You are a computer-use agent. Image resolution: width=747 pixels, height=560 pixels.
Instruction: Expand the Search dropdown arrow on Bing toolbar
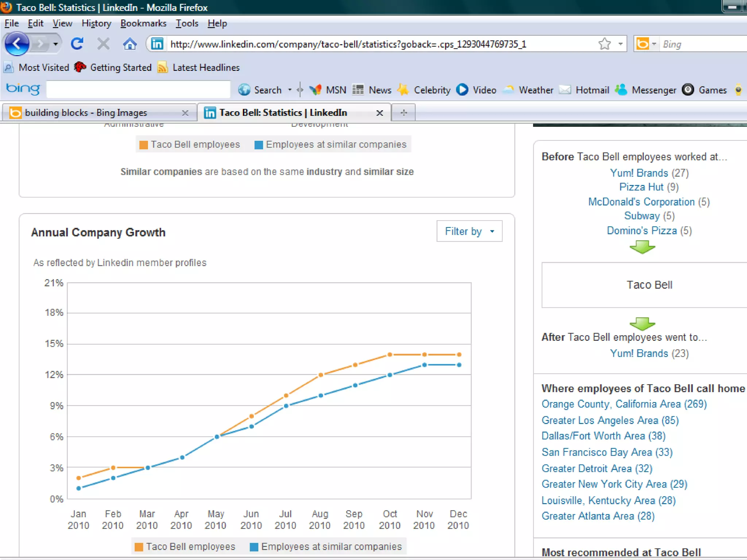click(x=290, y=90)
